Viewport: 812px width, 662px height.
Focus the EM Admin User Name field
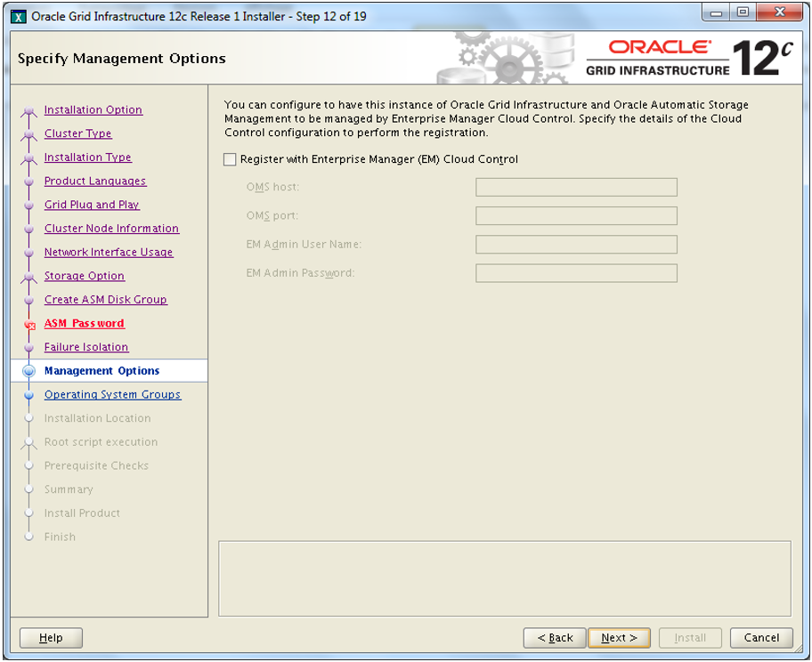tap(576, 245)
